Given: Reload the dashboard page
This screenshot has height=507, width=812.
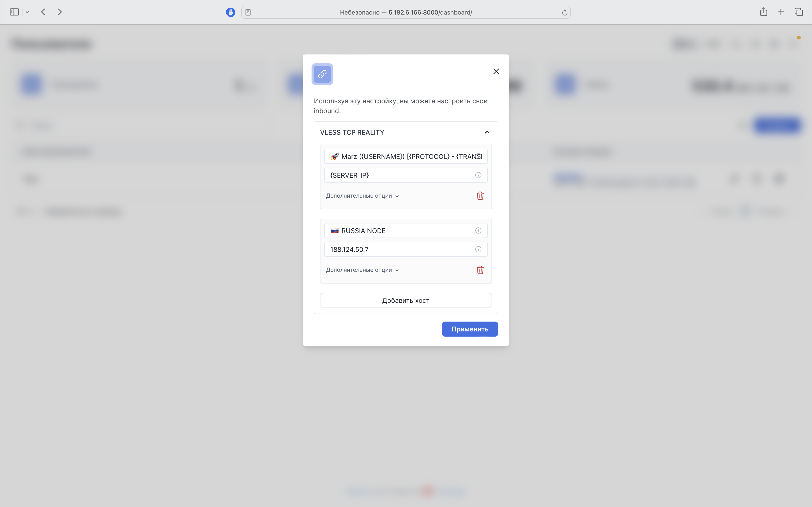Looking at the screenshot, I should tap(564, 12).
